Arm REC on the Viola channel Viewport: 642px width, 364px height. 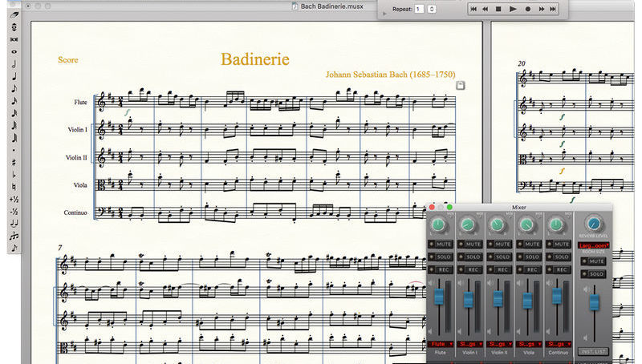[x=529, y=269]
